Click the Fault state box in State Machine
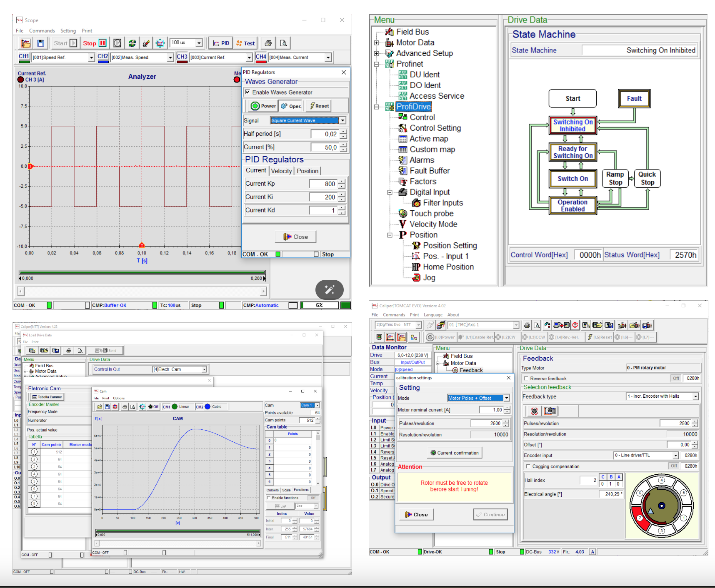The width and height of the screenshot is (715, 588). coord(634,98)
